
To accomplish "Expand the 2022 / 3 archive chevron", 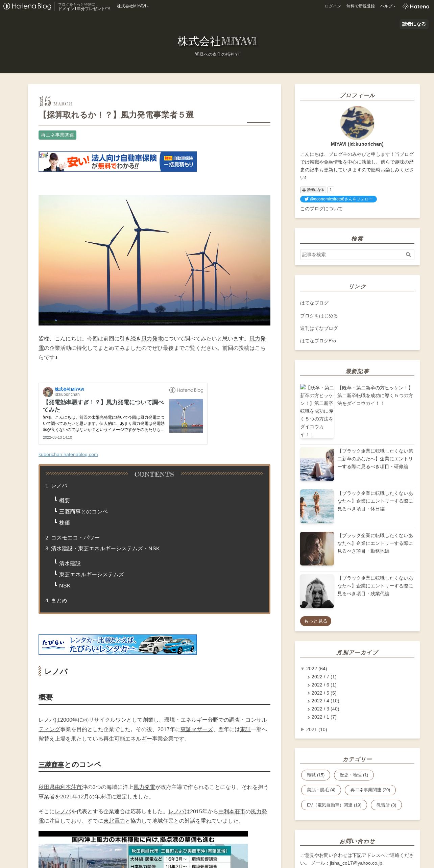I will coord(309,709).
